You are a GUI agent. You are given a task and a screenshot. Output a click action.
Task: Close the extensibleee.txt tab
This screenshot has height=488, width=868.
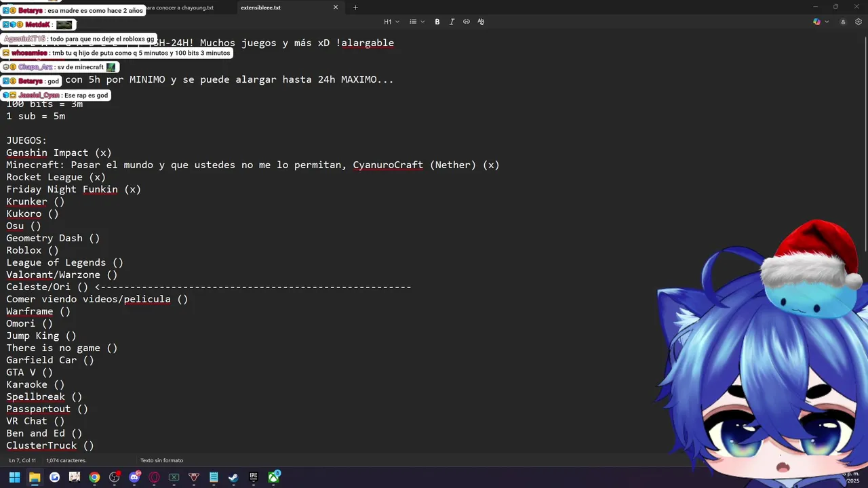click(x=335, y=7)
